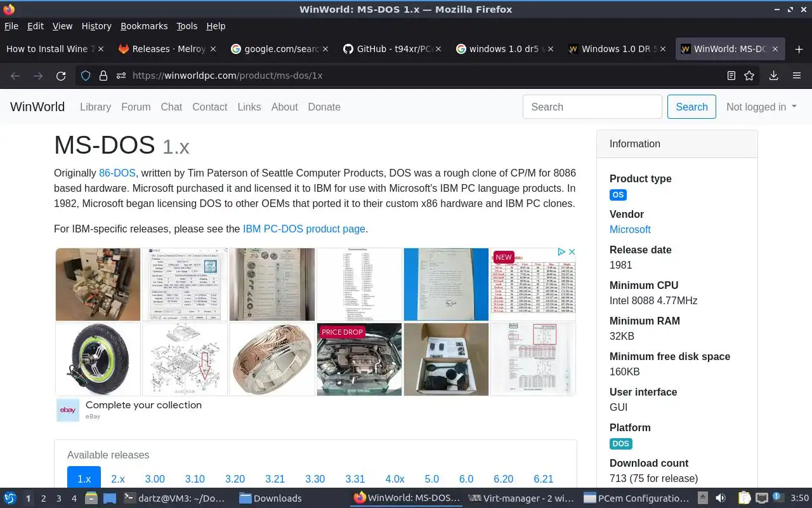
Task: Select the 5.0 release tab
Action: (432, 479)
